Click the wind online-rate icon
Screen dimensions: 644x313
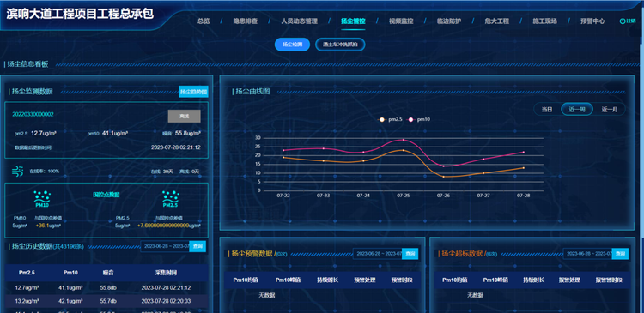click(19, 171)
